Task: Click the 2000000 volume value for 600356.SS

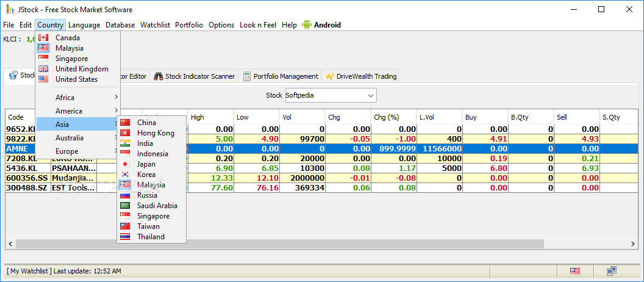Action: point(307,178)
